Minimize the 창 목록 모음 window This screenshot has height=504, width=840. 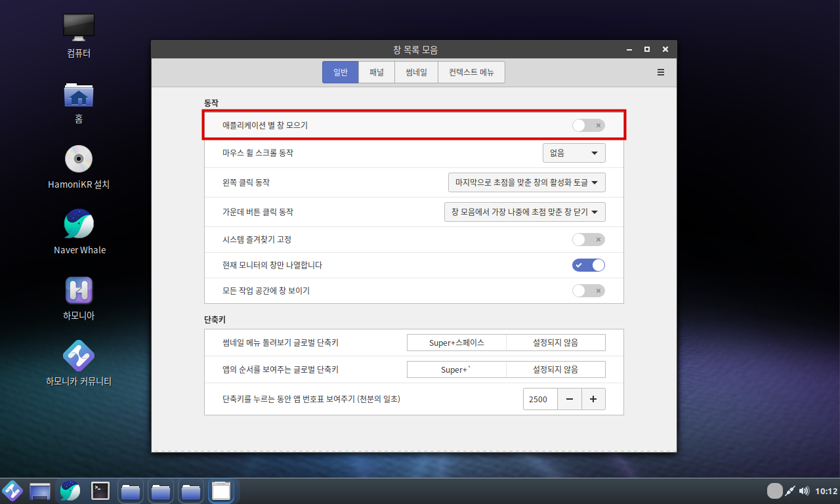[629, 49]
